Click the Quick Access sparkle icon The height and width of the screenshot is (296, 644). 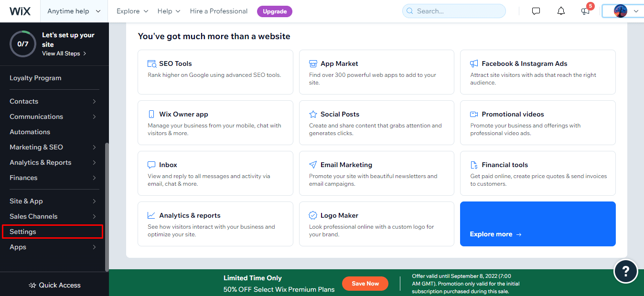pos(32,285)
